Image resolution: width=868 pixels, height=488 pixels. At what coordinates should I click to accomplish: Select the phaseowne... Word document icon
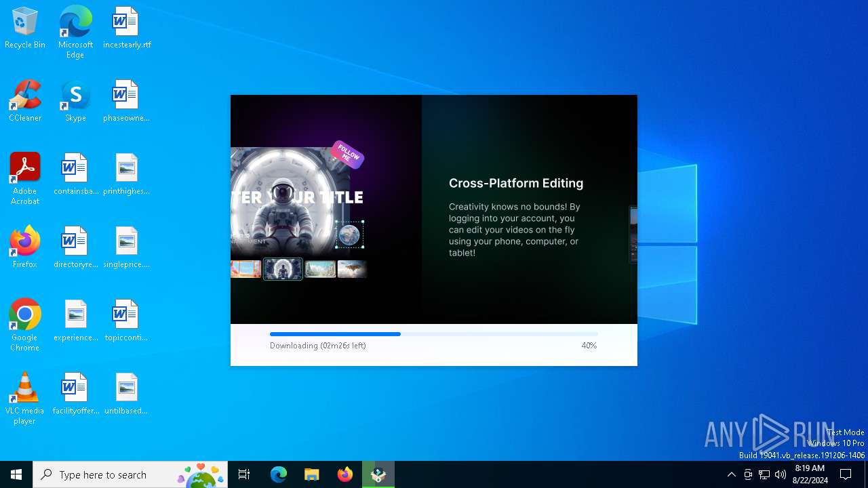(127, 102)
